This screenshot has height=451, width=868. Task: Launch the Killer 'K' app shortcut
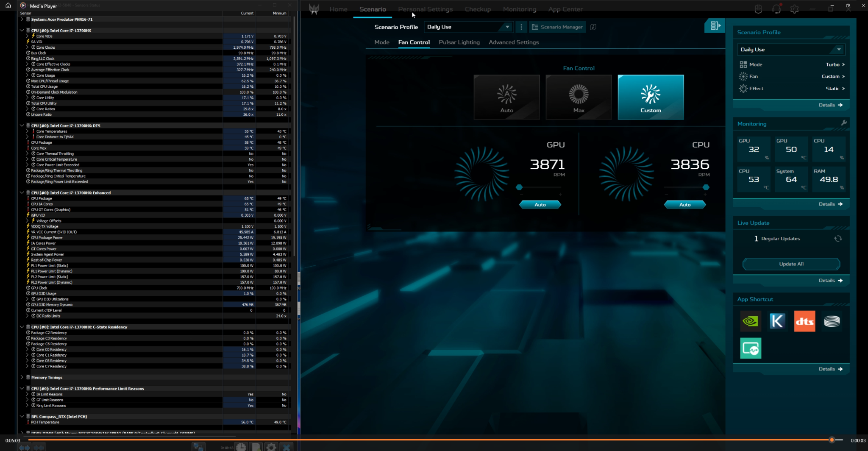(x=777, y=321)
